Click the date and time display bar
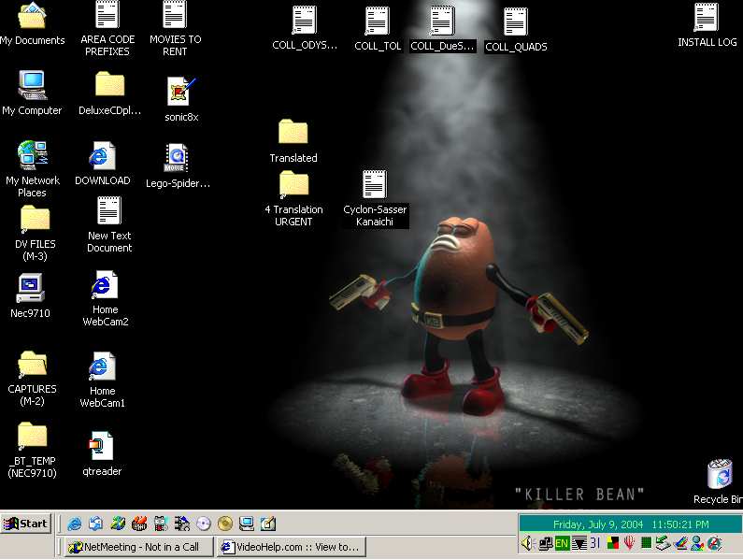 pyautogui.click(x=630, y=524)
